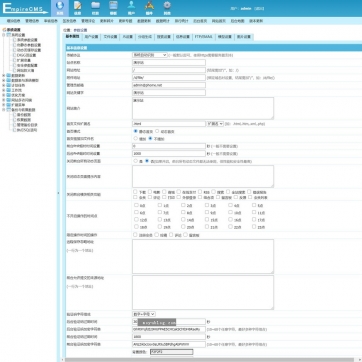Expand the 数据表与系统模型 tree node
The image size is (362, 362).
4,80
